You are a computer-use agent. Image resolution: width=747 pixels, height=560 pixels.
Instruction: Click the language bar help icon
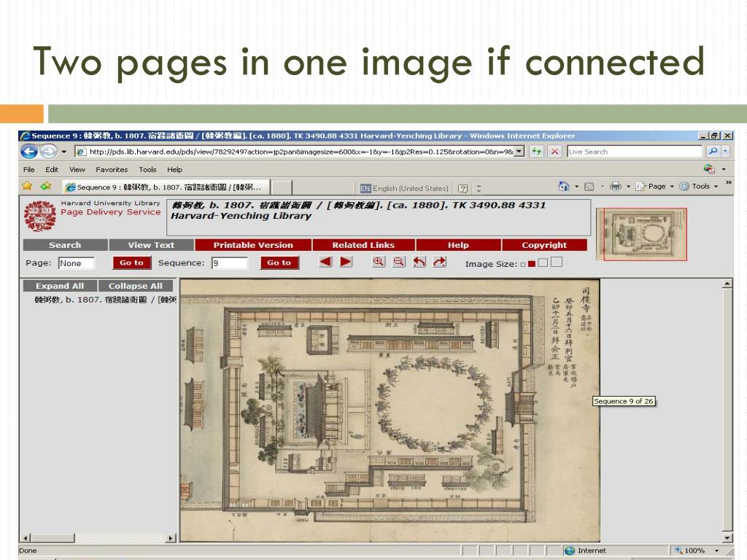(x=462, y=188)
